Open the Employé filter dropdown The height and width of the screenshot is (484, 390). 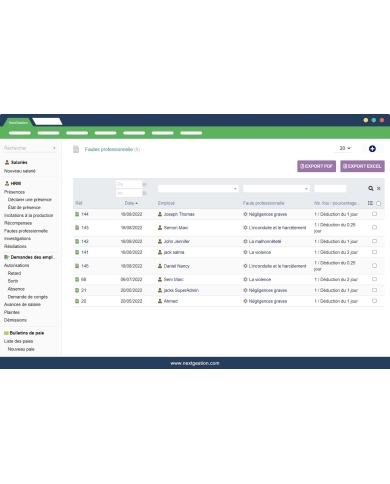click(x=198, y=189)
